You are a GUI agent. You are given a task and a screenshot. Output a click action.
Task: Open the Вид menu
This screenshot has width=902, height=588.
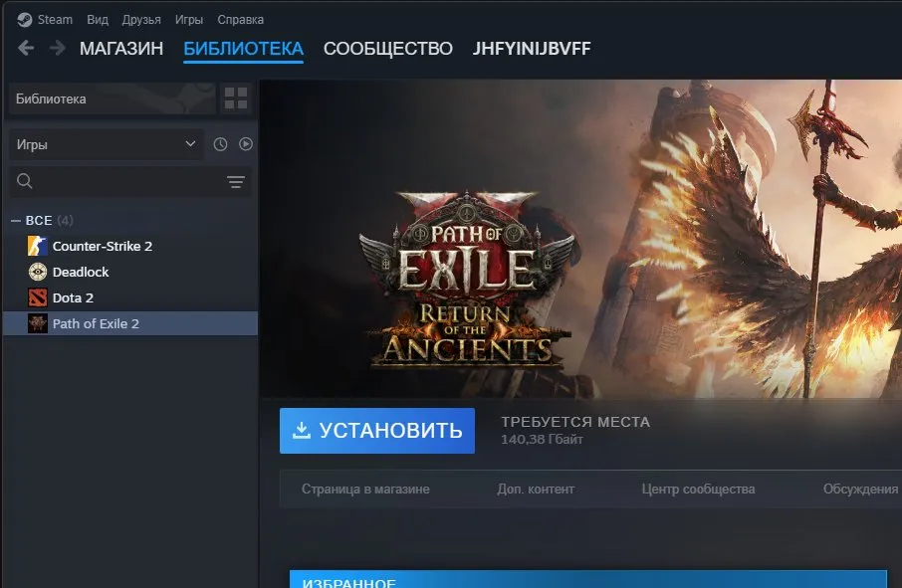click(x=98, y=20)
